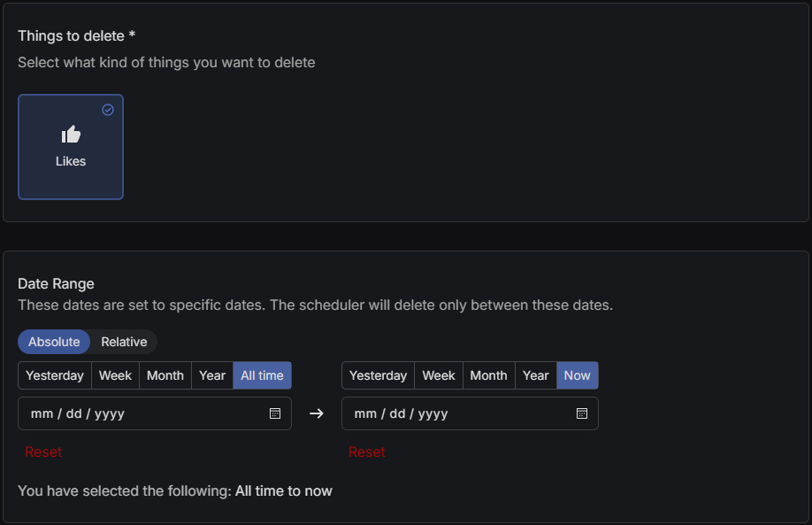Toggle the checkmark on the Likes card

click(x=108, y=110)
